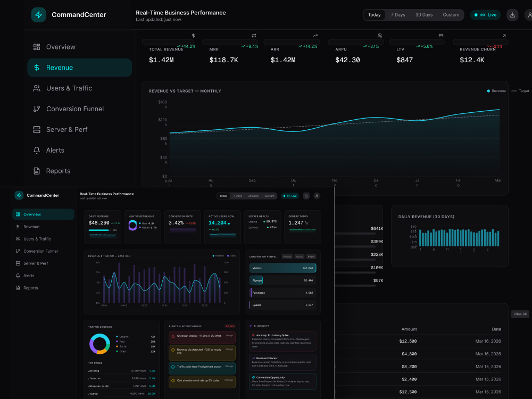
Task: Open profile icon in front window header
Action: [317, 196]
